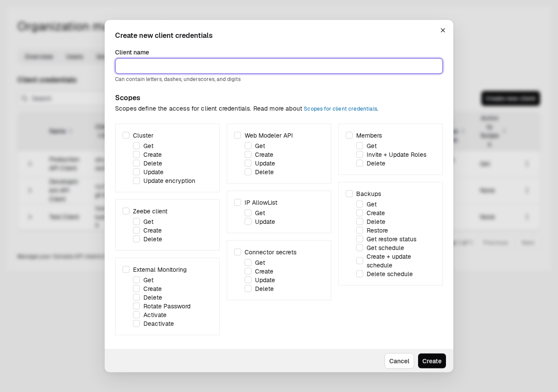Check the Cluster scope group checkbox
Image resolution: width=558 pixels, height=392 pixels.
(126, 135)
